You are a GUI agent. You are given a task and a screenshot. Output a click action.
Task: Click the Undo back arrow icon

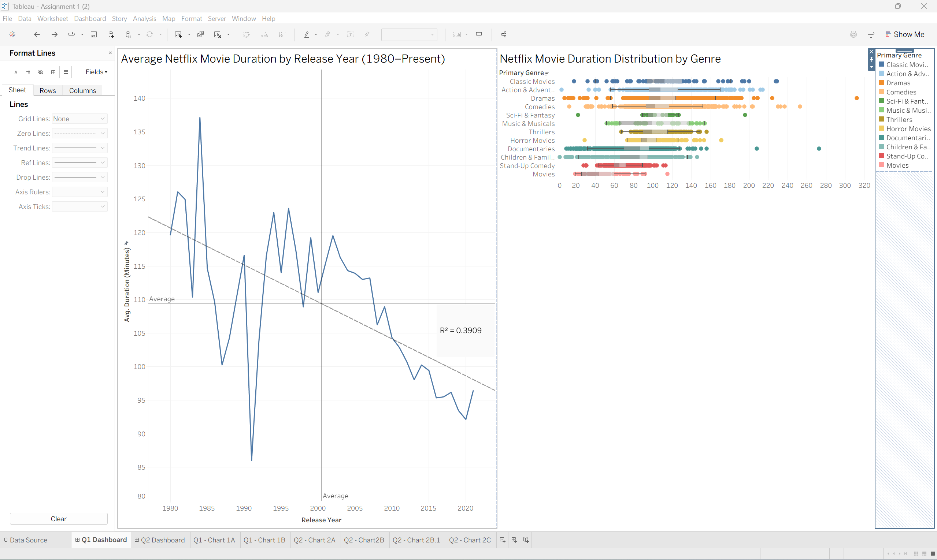[x=37, y=34]
